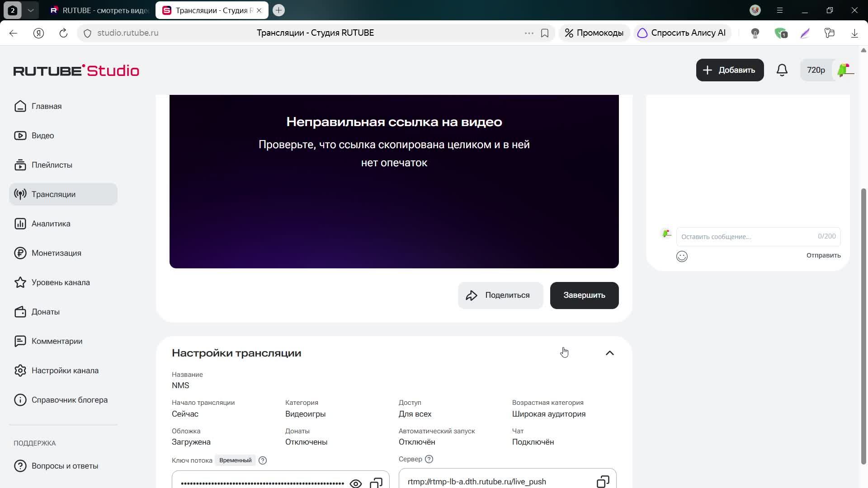Screen dimensions: 868x488
Task: Show the hidden stream key with eye icon
Action: (355, 483)
